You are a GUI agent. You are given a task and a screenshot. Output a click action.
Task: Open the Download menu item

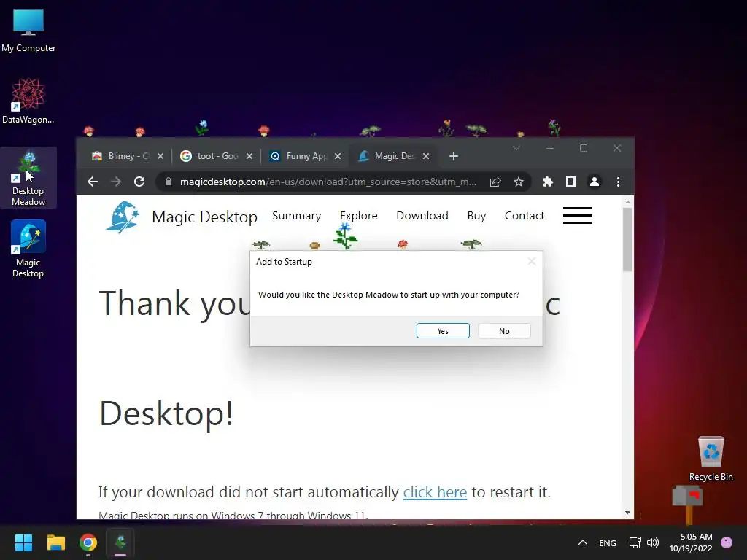422,216
